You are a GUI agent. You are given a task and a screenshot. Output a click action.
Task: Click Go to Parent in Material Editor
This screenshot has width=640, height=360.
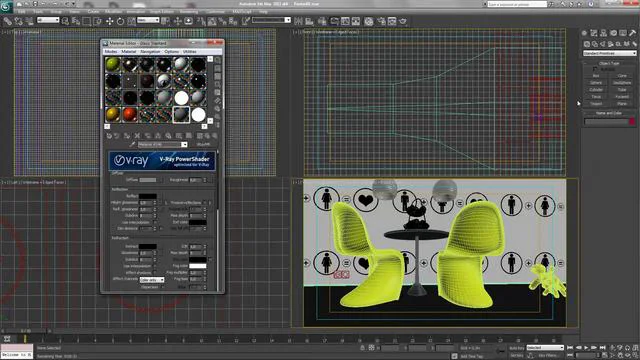point(207,136)
